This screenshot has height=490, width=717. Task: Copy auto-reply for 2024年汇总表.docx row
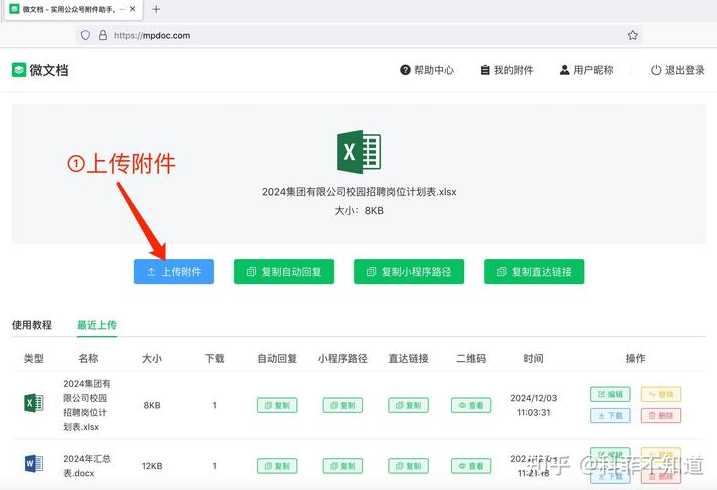pyautogui.click(x=277, y=466)
